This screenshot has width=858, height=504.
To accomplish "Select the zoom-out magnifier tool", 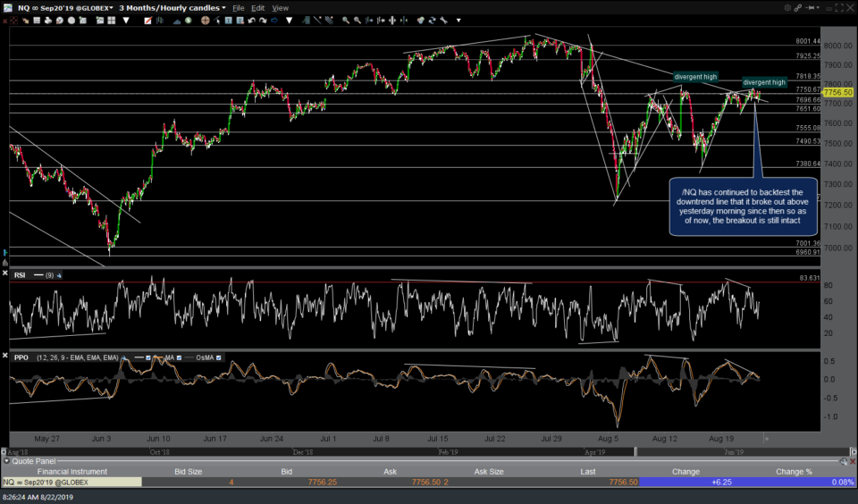I will pos(357,21).
